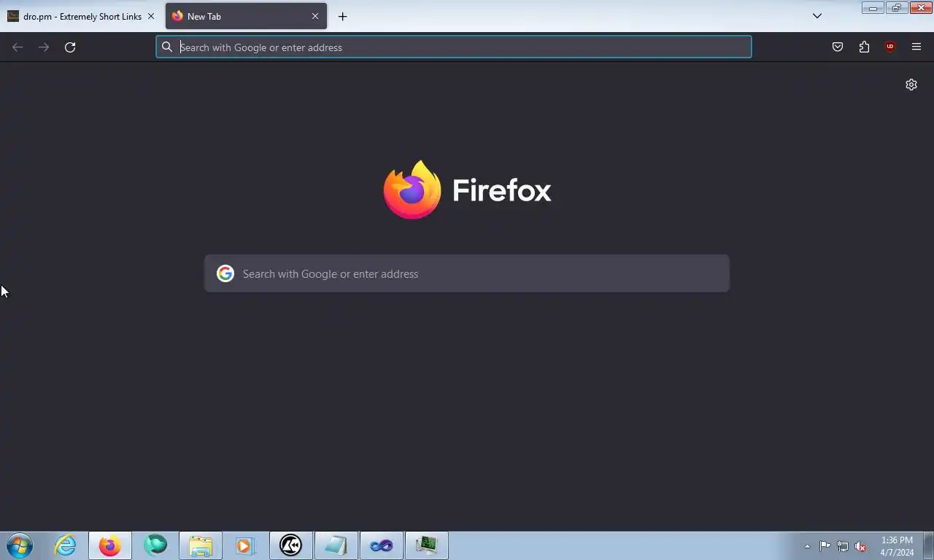Open Windows Explorer folder on taskbar

point(201,545)
